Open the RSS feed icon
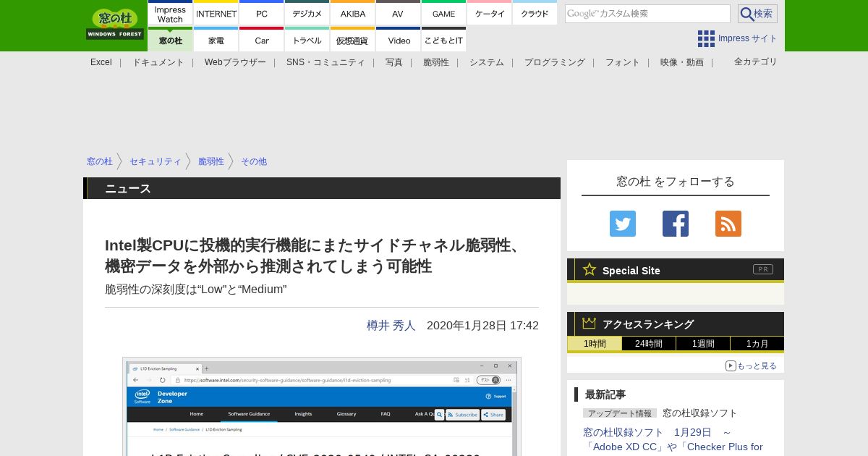The height and width of the screenshot is (456, 868). 728,224
